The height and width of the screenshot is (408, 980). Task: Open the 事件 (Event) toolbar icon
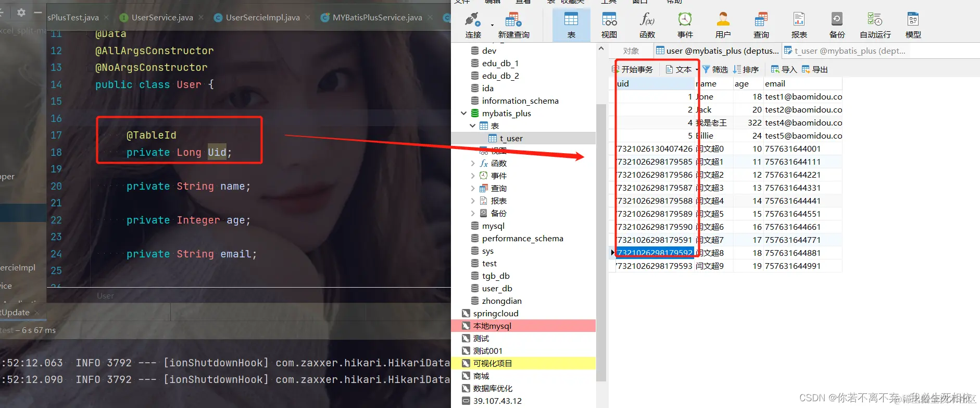(685, 25)
